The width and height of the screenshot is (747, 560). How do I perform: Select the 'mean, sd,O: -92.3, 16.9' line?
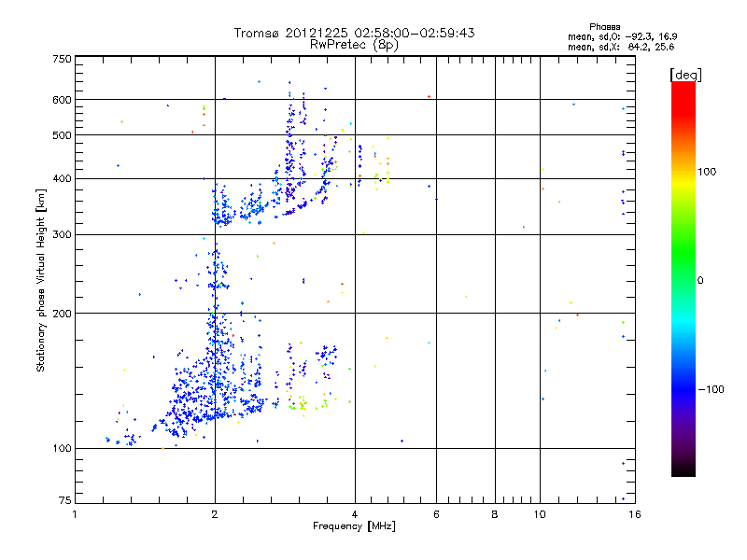622,36
